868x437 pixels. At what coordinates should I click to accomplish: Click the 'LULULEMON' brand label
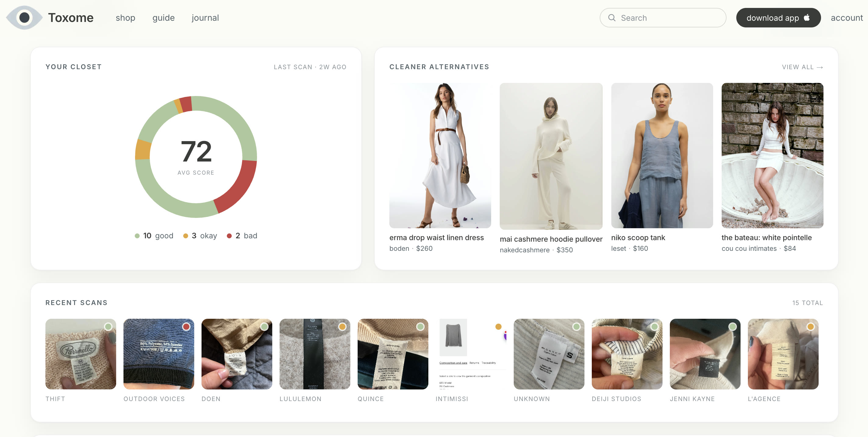pyautogui.click(x=300, y=399)
